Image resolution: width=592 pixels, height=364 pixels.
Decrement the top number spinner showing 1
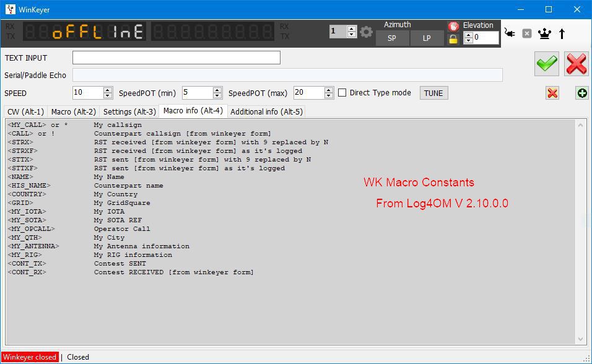tap(352, 35)
